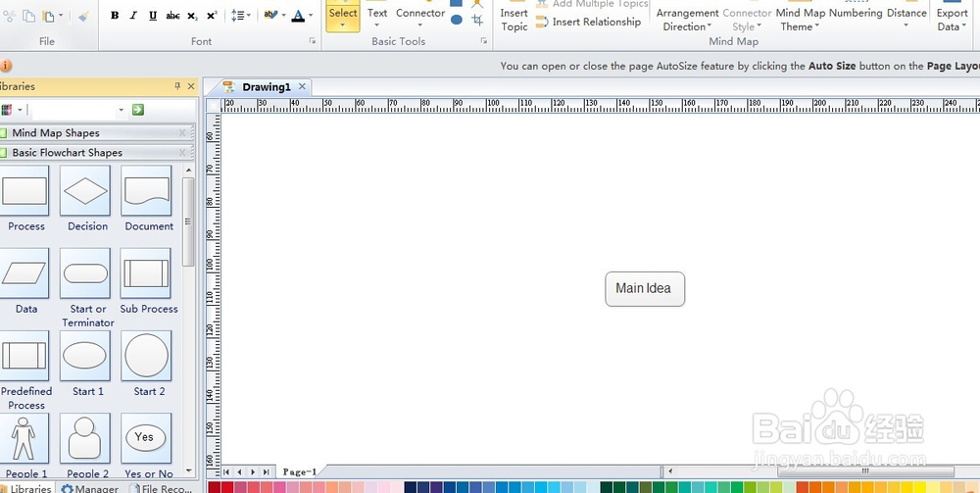
Task: Pick the dark green color swatch
Action: [x=607, y=487]
